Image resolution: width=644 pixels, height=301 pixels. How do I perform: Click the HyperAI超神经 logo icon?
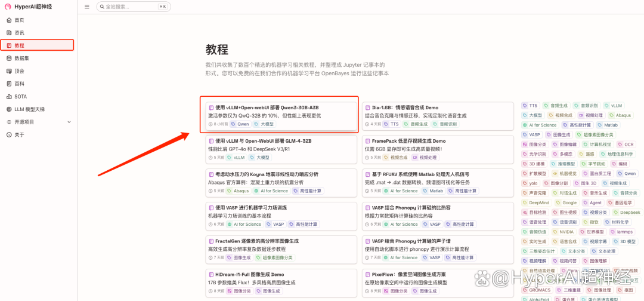click(x=8, y=7)
